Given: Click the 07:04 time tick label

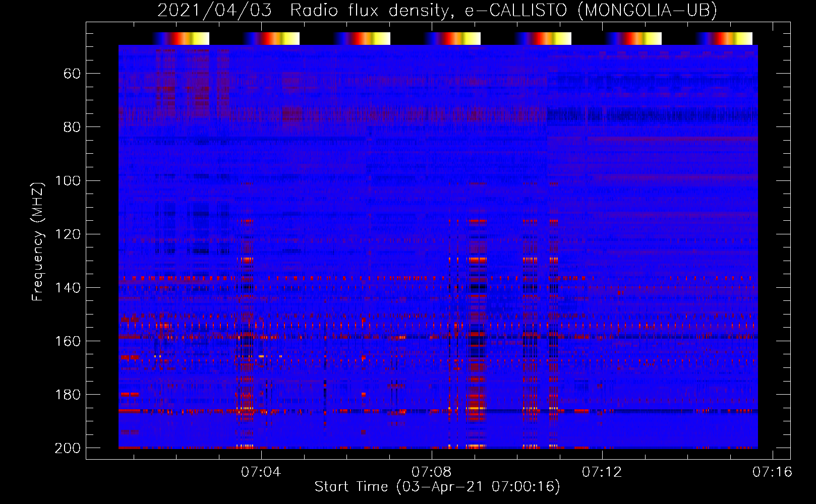Looking at the screenshot, I should pos(261,472).
